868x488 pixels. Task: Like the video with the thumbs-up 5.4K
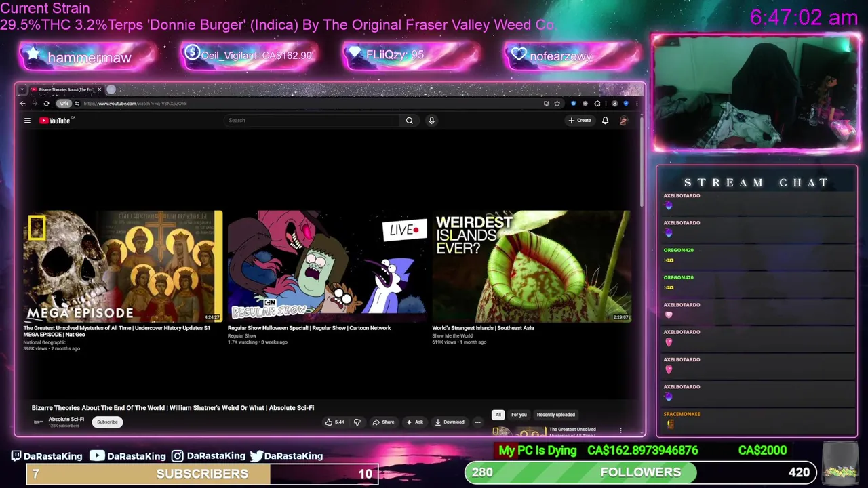coord(335,422)
